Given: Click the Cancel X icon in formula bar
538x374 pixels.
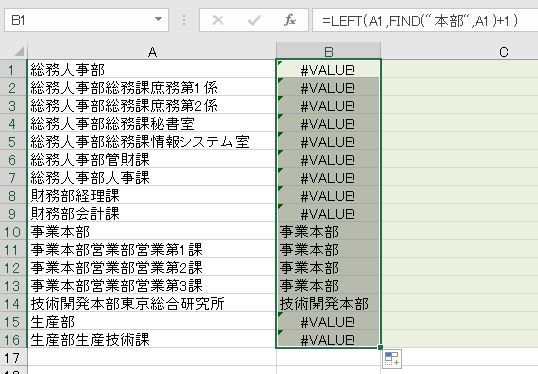Looking at the screenshot, I should coord(218,21).
